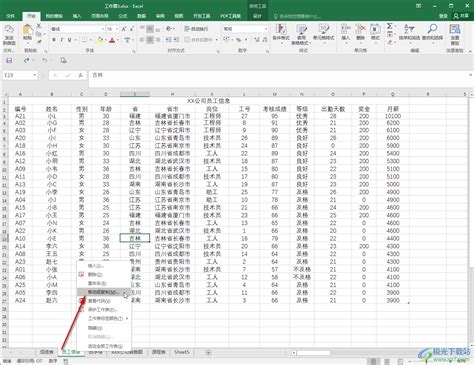Expand the number format combo box
The height and width of the screenshot is (365, 474).
[x=265, y=29]
